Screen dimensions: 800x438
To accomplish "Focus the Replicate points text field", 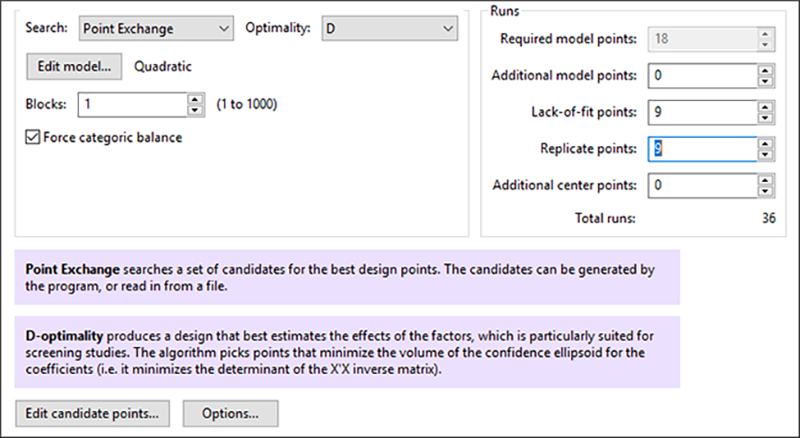I will click(x=700, y=149).
